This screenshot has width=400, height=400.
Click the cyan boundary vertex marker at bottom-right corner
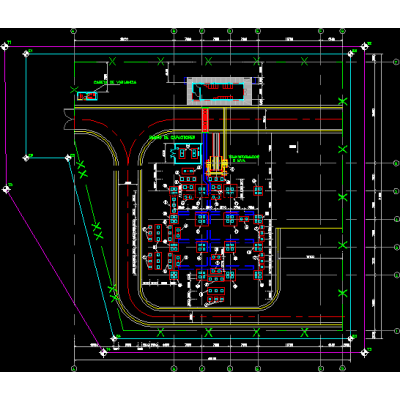click(351, 338)
